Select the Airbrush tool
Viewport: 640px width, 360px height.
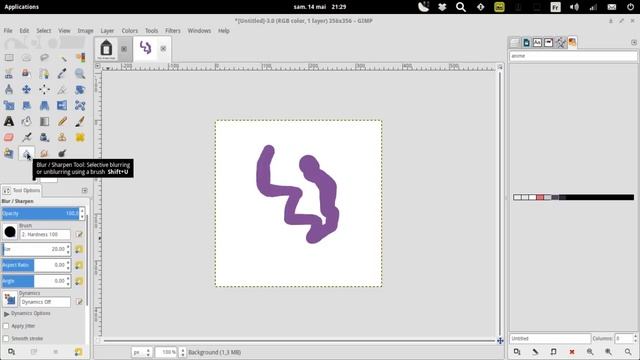pos(27,138)
